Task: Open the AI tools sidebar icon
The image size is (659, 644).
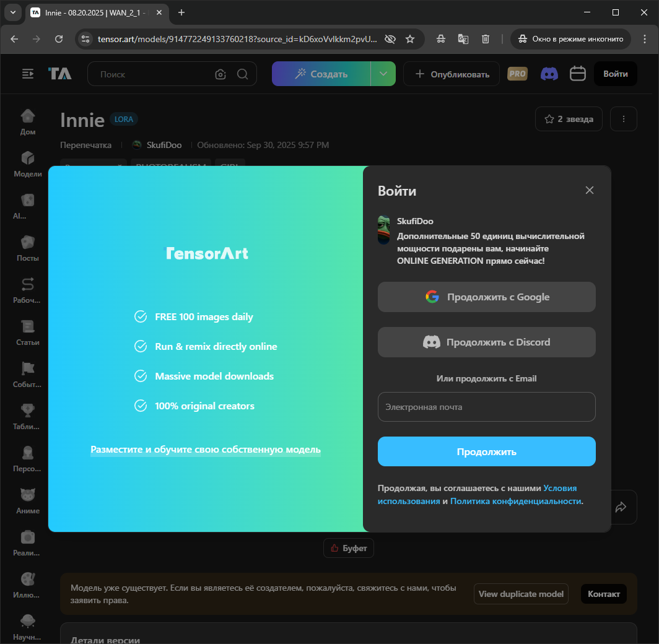Action: (28, 206)
